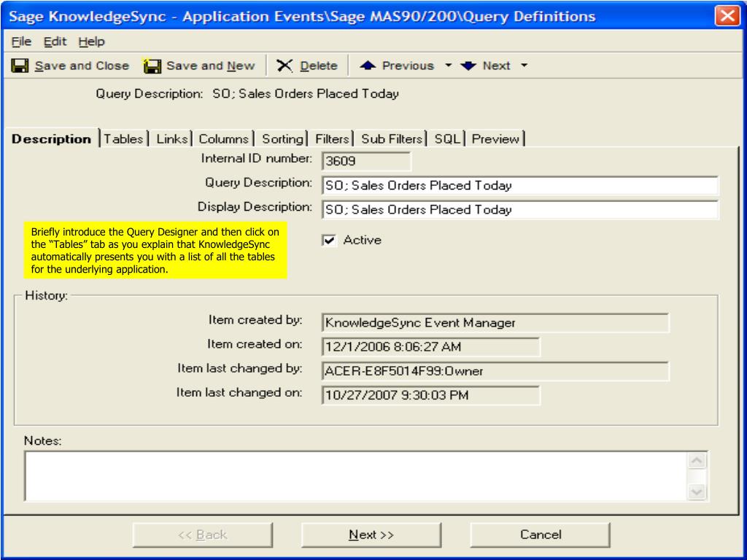Image resolution: width=747 pixels, height=560 pixels.
Task: Close the Query Definitions window
Action: pyautogui.click(x=727, y=16)
